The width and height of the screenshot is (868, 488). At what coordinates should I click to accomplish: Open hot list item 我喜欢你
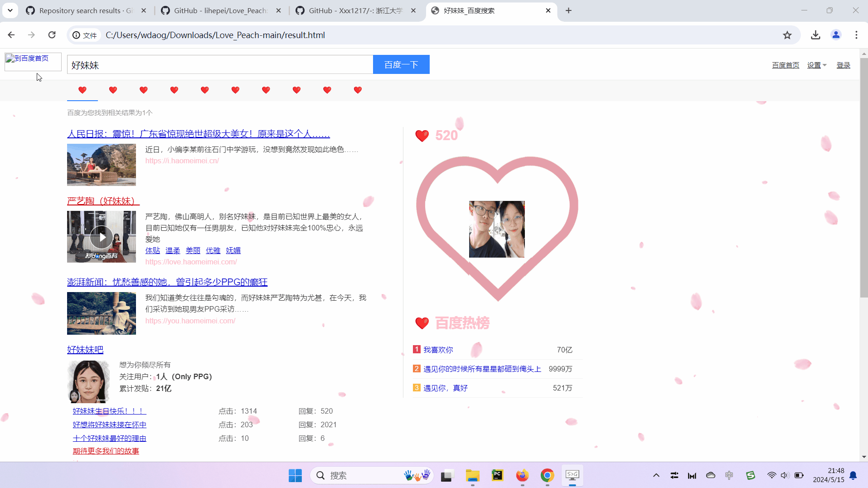tap(438, 350)
